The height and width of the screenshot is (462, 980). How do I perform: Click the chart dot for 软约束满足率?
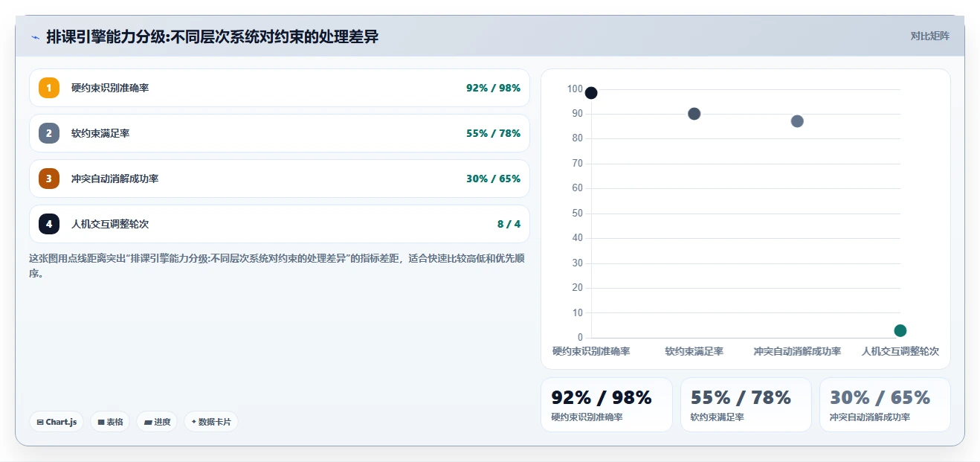(694, 114)
